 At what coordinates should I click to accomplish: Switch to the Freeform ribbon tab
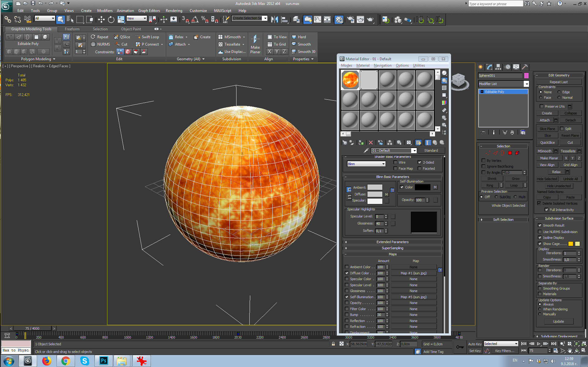pos(72,29)
